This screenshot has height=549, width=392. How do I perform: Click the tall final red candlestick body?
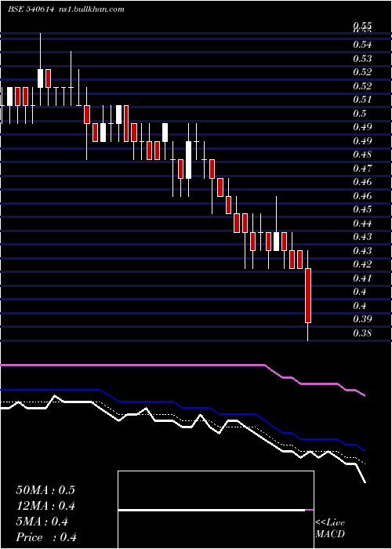pos(308,296)
